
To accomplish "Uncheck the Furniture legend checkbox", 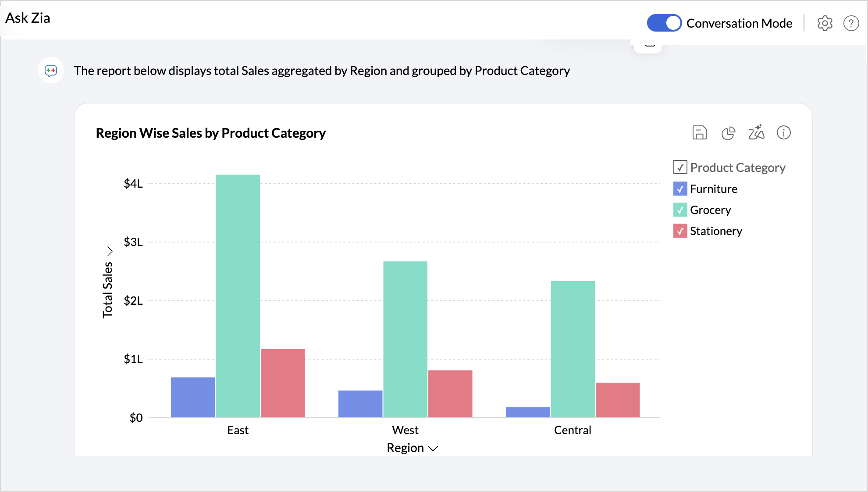I will pos(680,189).
